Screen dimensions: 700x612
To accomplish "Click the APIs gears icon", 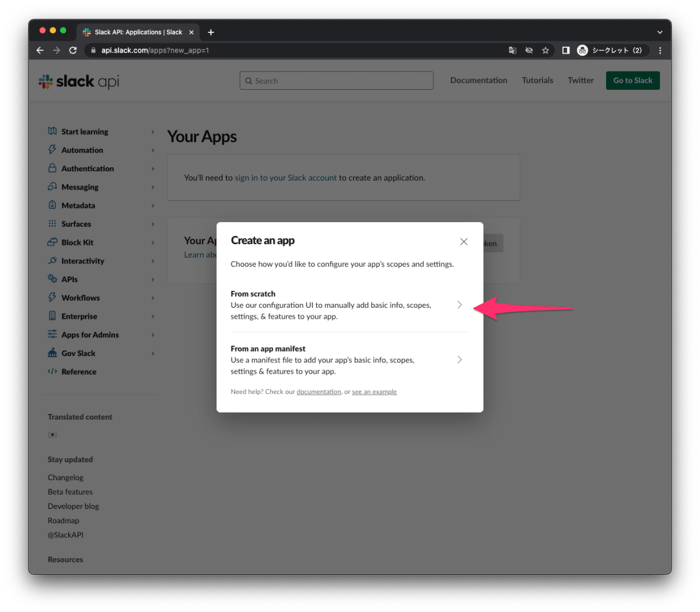I will [52, 279].
